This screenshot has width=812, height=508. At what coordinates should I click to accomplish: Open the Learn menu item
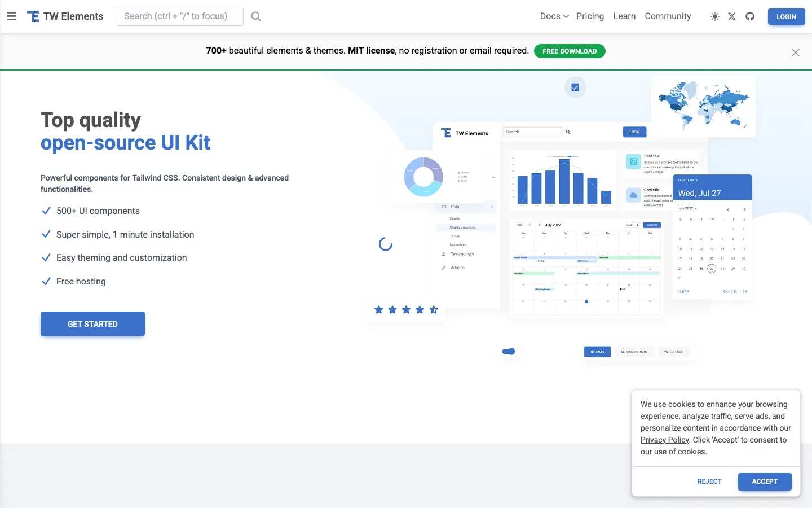coord(624,16)
